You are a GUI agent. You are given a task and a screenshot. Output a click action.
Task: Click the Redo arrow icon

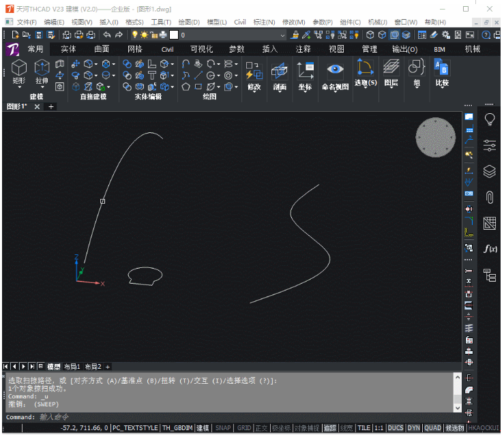coord(119,35)
